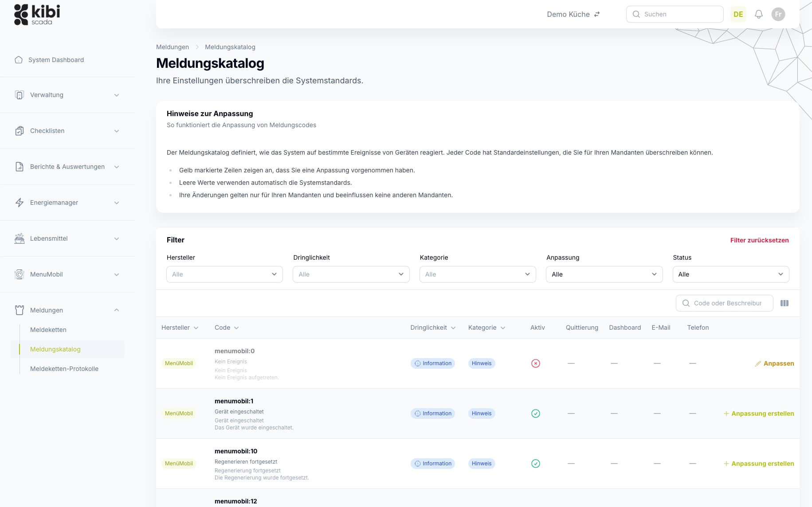This screenshot has height=507, width=812.
Task: Open the table column settings icon
Action: point(785,303)
